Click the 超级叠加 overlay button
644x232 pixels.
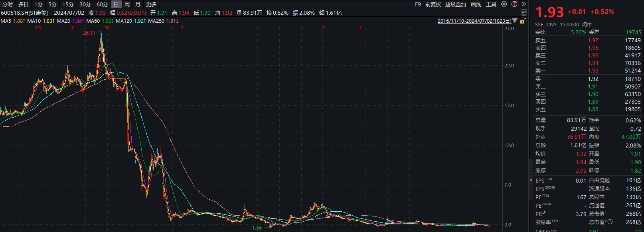(x=455, y=4)
